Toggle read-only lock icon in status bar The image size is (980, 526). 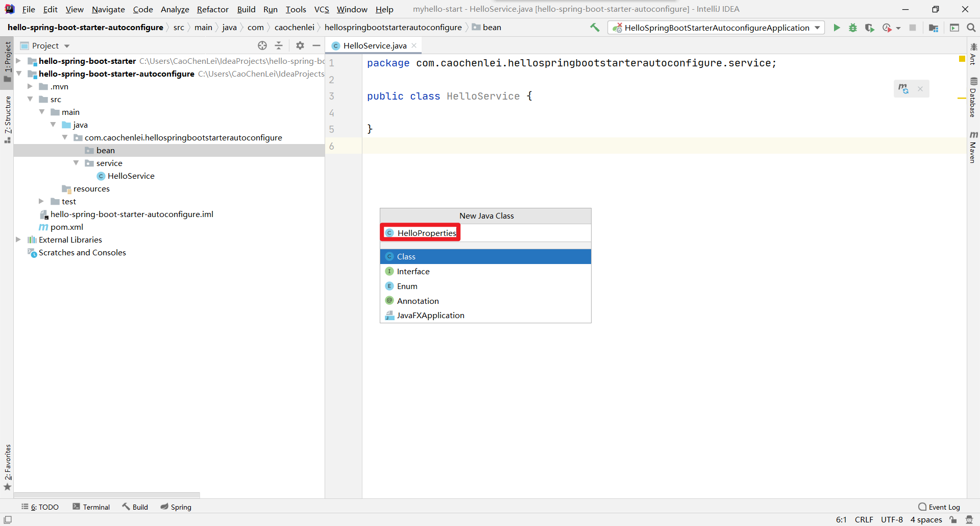click(x=953, y=519)
